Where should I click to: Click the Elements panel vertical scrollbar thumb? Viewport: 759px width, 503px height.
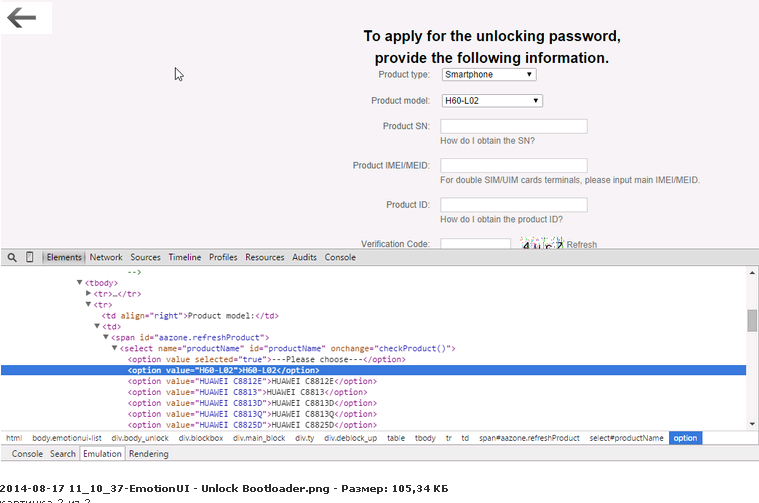751,319
